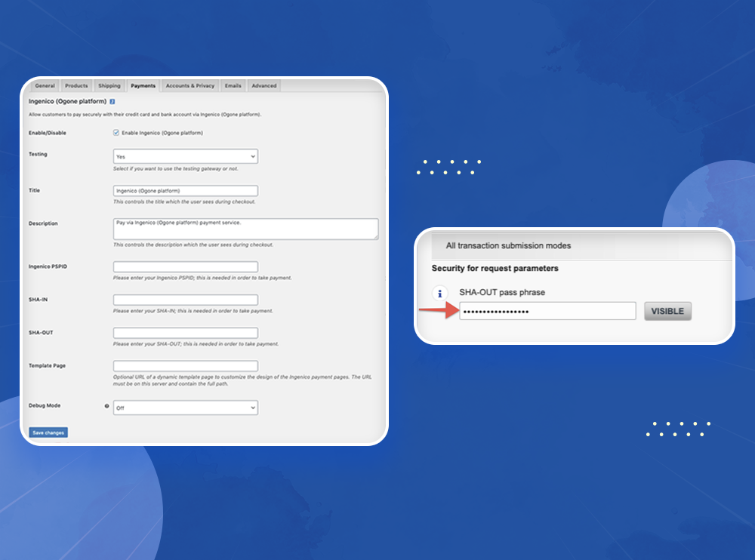Click the SHA-OUT pass phrase info icon

coord(439,294)
